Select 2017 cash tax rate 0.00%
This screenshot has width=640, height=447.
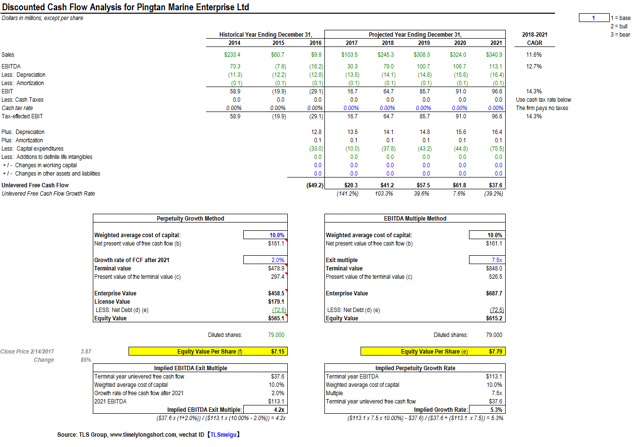(x=351, y=108)
